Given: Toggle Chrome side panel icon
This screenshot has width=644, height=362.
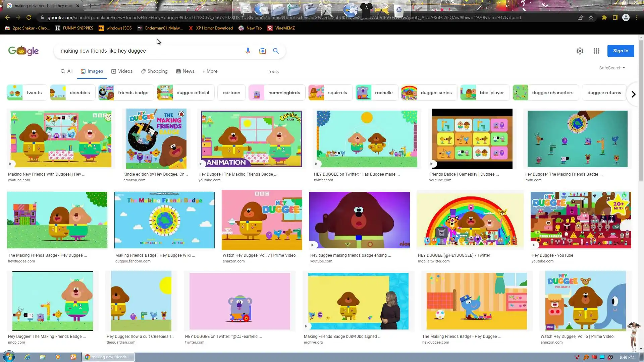Looking at the screenshot, I should [615, 17].
